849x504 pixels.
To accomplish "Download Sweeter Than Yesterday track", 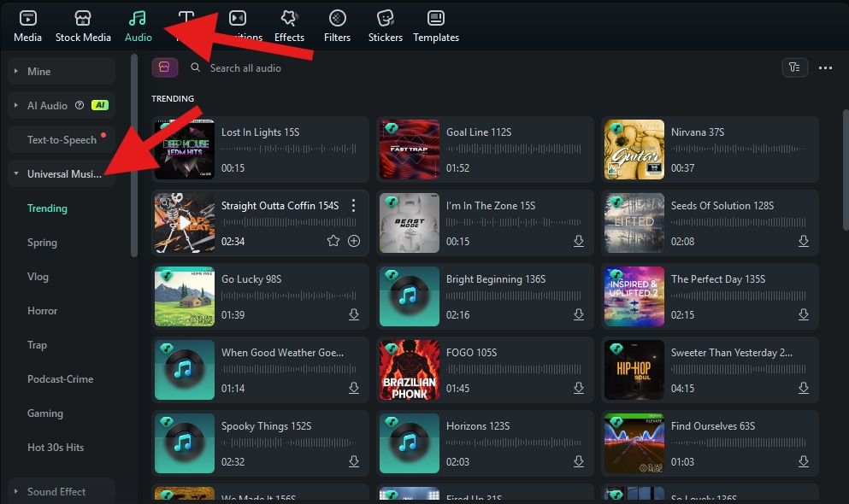I will 804,389.
